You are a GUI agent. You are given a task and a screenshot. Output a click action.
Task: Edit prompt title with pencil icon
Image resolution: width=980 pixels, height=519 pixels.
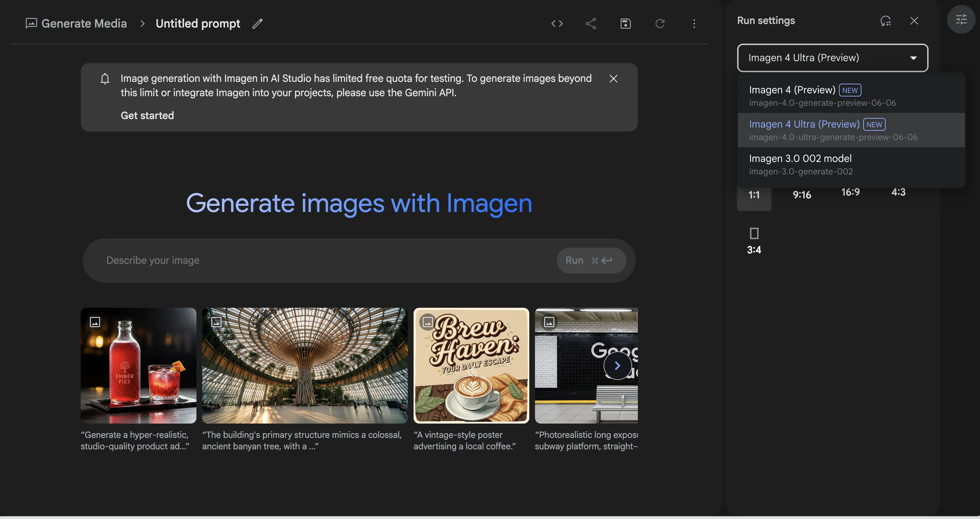(x=257, y=24)
